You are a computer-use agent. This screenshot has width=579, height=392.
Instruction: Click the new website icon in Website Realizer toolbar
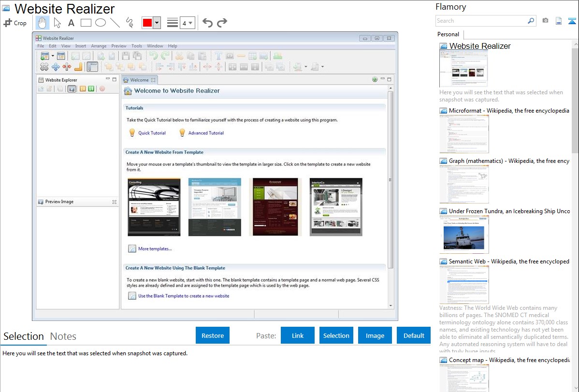pos(44,56)
